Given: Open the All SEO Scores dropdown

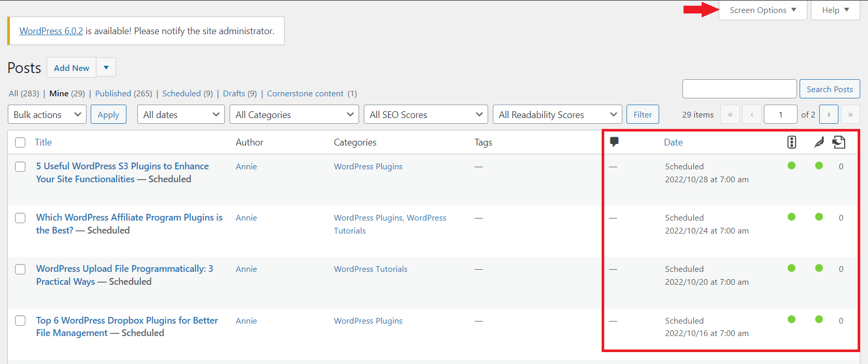Looking at the screenshot, I should (426, 114).
